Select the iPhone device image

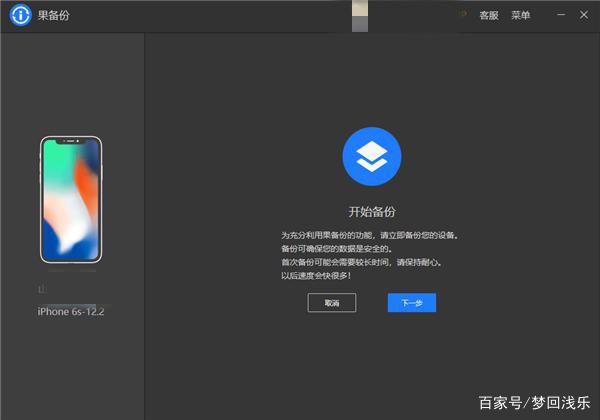tap(71, 198)
